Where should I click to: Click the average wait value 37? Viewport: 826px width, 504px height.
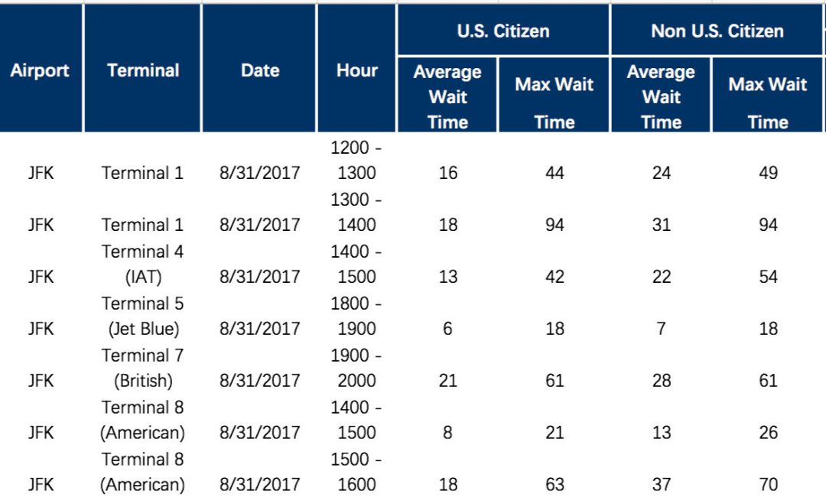661,485
